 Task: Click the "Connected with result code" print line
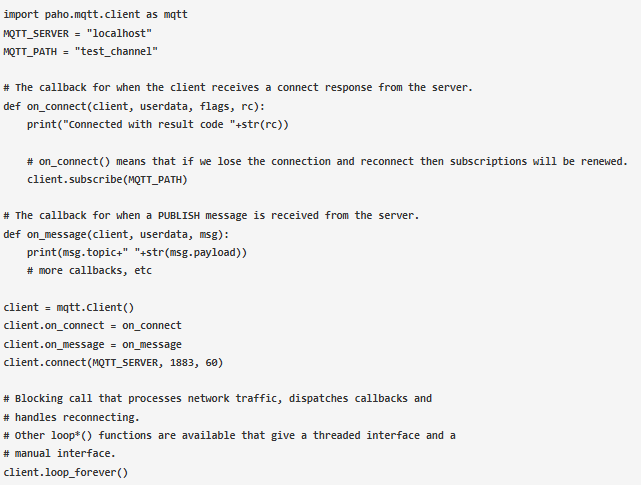[x=158, y=124]
